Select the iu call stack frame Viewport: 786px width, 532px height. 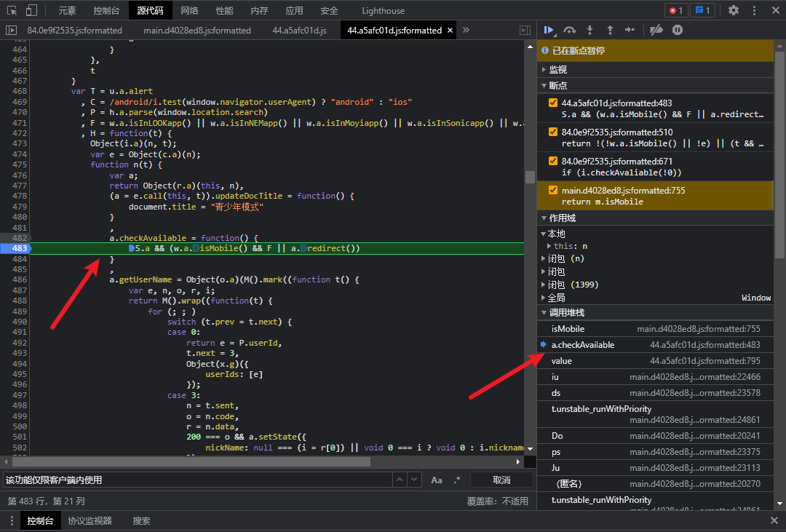point(655,377)
